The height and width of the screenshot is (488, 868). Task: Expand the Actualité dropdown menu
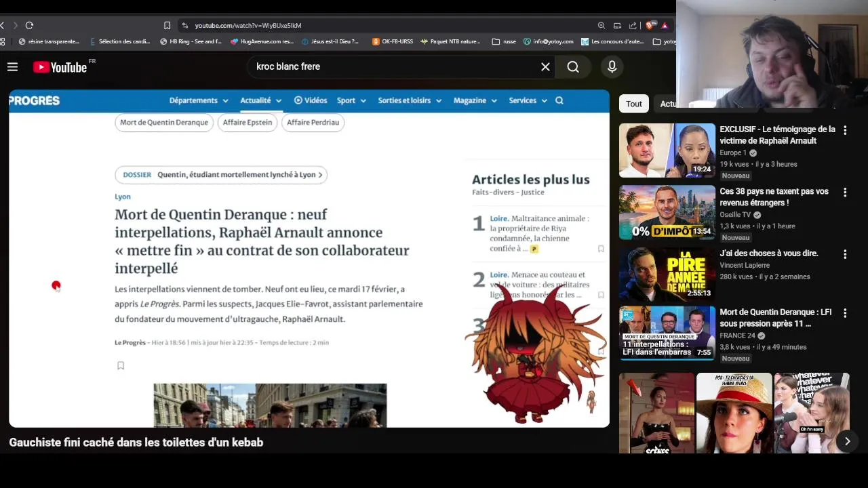(x=260, y=100)
